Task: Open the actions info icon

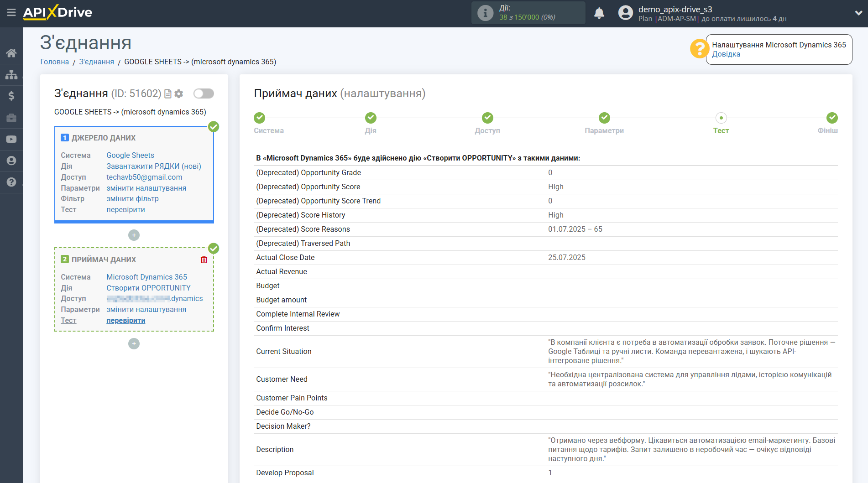Action: (x=485, y=13)
